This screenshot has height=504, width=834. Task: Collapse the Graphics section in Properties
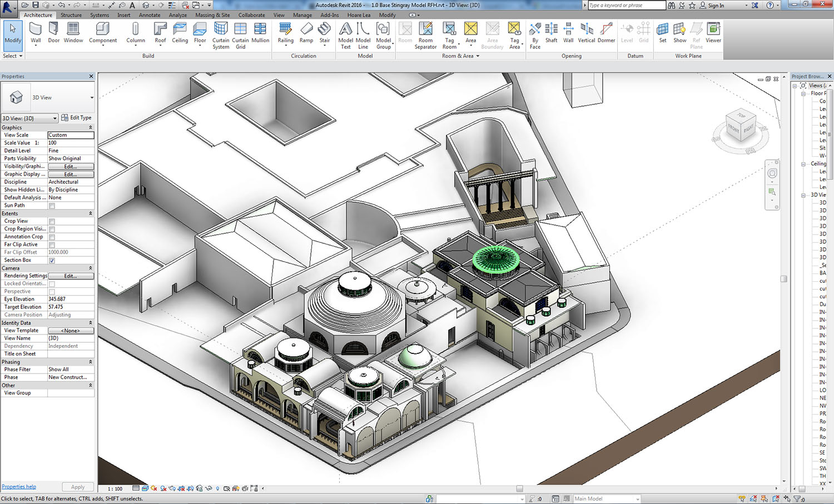[x=91, y=128]
